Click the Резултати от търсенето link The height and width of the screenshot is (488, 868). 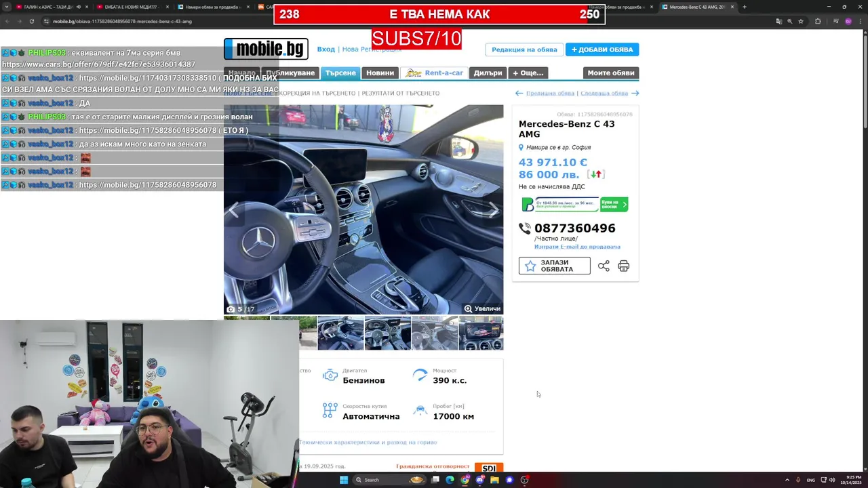(x=401, y=93)
